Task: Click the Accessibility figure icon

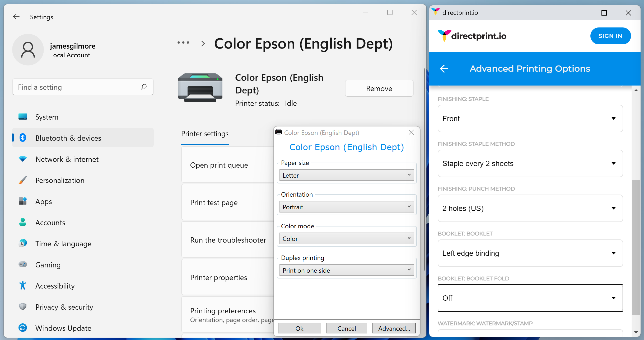Action: point(23,286)
